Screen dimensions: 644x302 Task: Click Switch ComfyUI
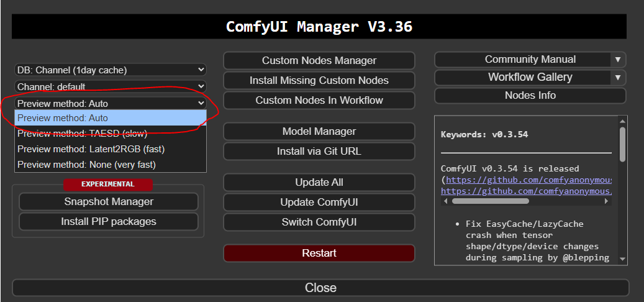(319, 222)
